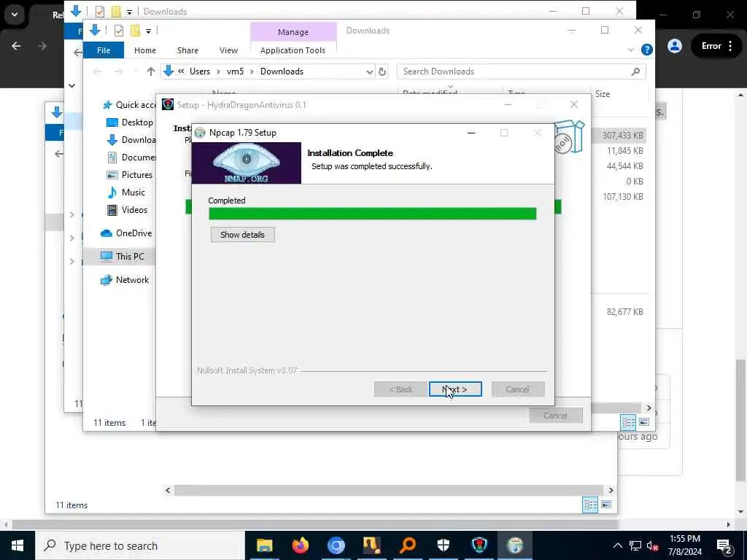This screenshot has width=747, height=560.
Task: Click the 82,677 KB size cell
Action: point(624,312)
